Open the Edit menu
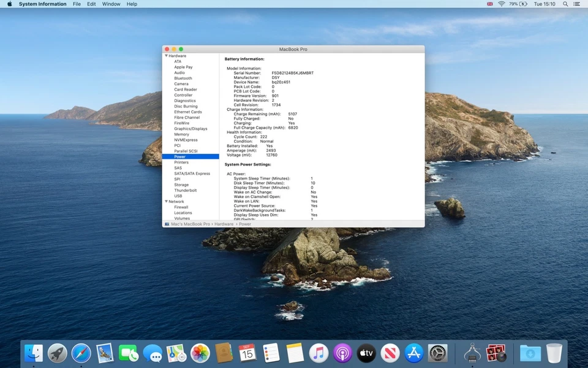The image size is (588, 368). [91, 4]
